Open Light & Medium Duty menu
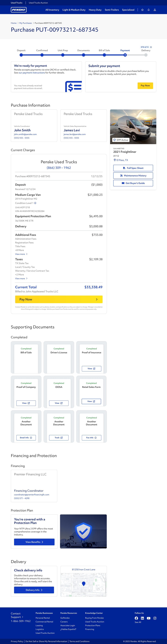This screenshot has width=167, height=644. tap(74, 10)
